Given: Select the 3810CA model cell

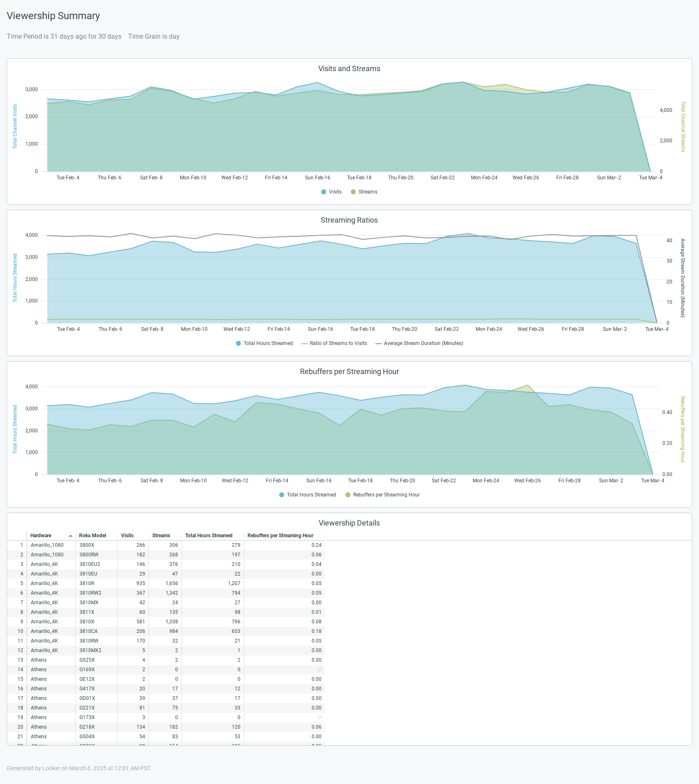Looking at the screenshot, I should pyautogui.click(x=97, y=631).
